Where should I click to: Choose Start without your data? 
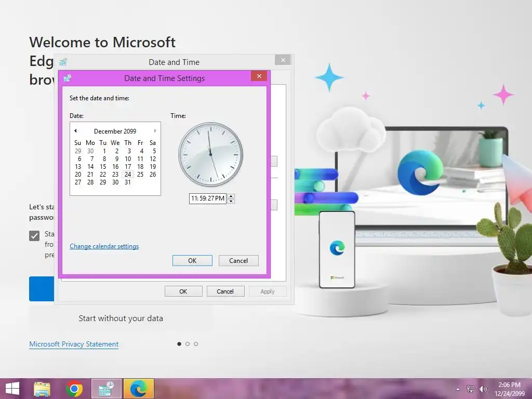point(121,318)
